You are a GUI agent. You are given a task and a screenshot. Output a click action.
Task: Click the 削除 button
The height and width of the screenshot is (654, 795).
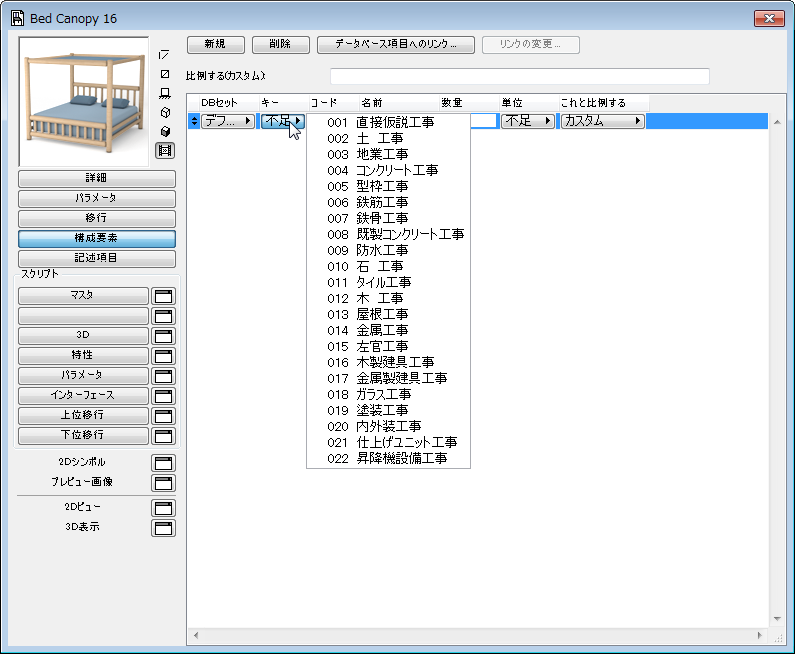pyautogui.click(x=280, y=45)
